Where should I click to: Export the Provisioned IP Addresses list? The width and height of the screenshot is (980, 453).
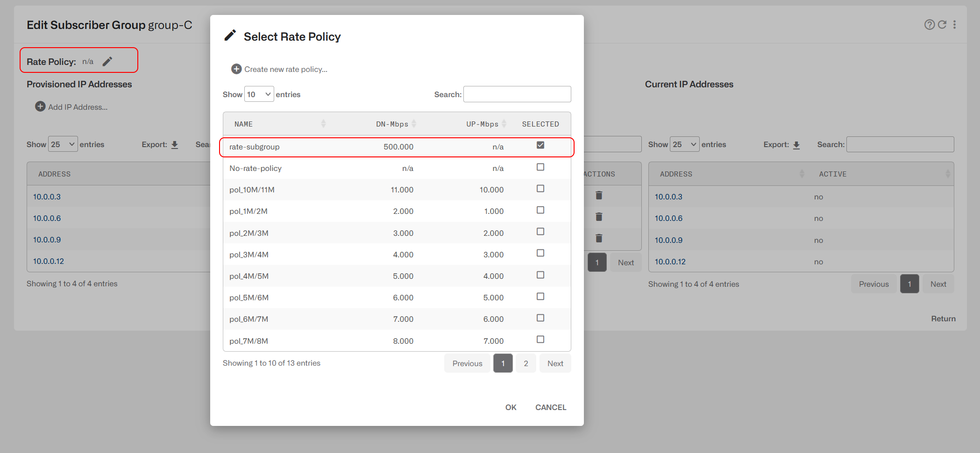tap(175, 145)
